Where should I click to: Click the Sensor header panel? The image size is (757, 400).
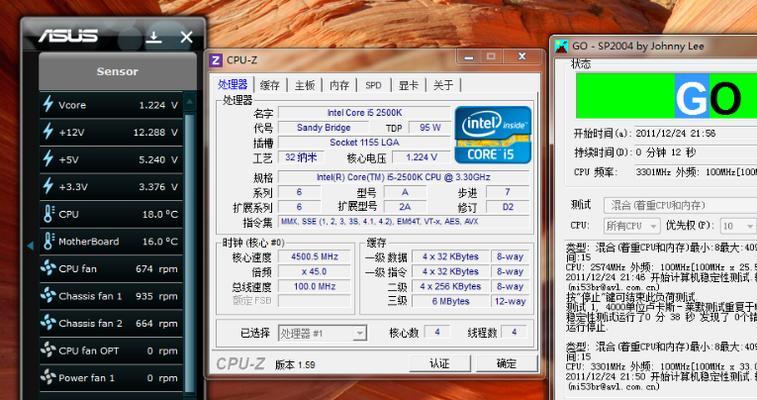[x=117, y=71]
